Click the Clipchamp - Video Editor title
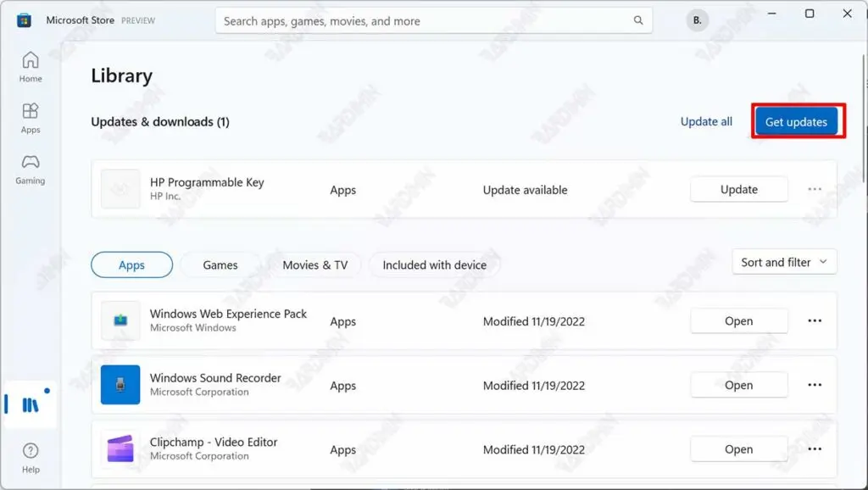This screenshot has height=490, width=868. click(214, 442)
